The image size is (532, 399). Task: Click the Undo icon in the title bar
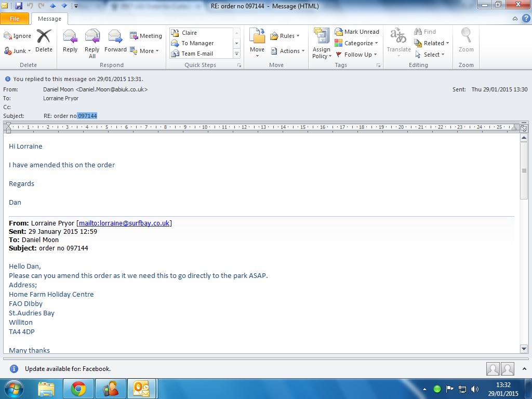coord(30,5)
